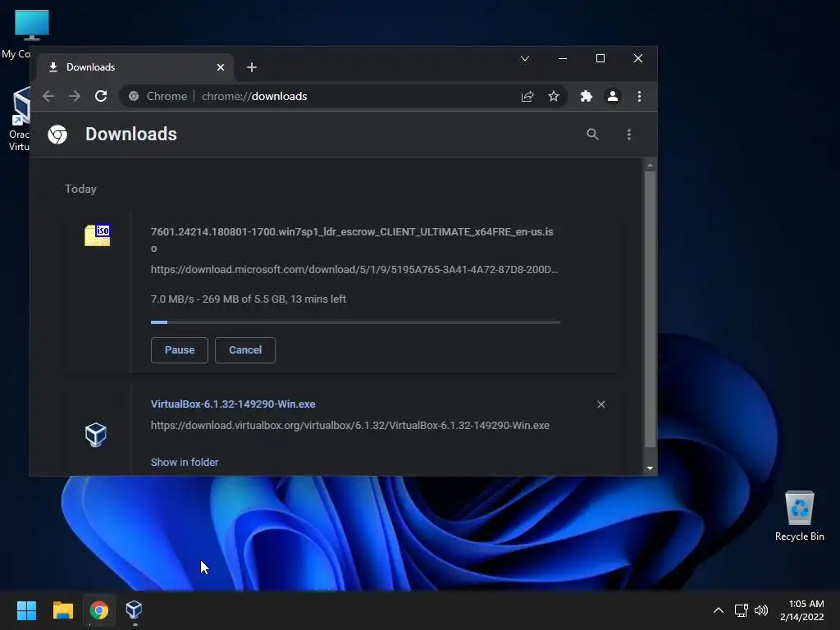Click the downloads page scrollbar thumb
The image size is (840, 630).
(650, 308)
